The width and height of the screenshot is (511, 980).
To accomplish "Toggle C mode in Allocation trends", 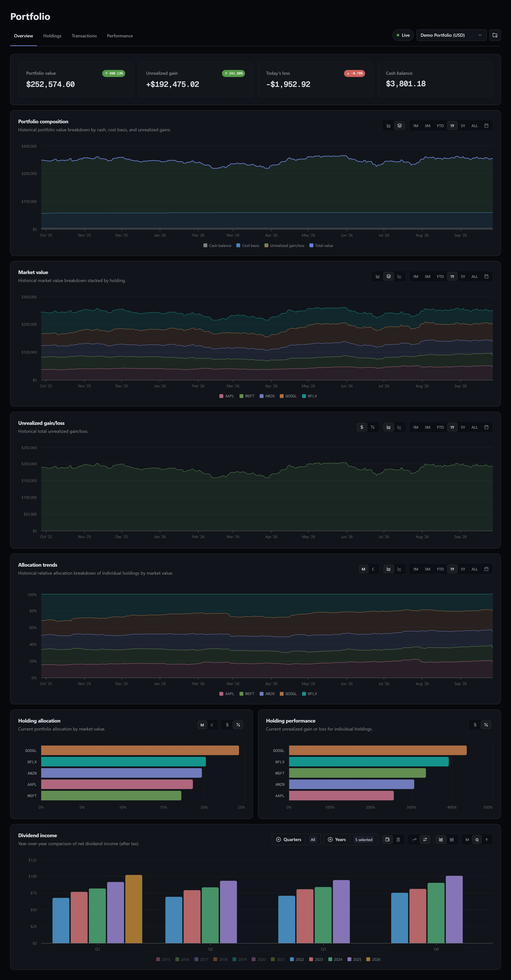I will click(x=373, y=569).
